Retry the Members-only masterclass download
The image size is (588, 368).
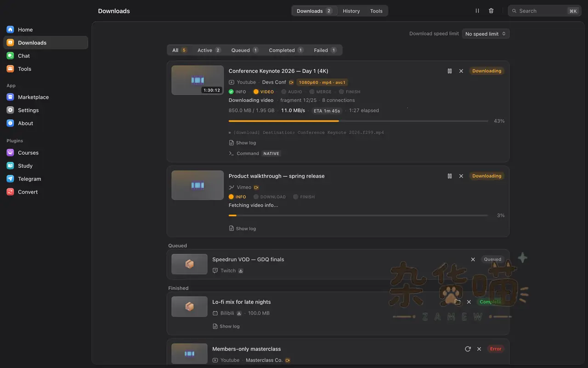(468, 349)
